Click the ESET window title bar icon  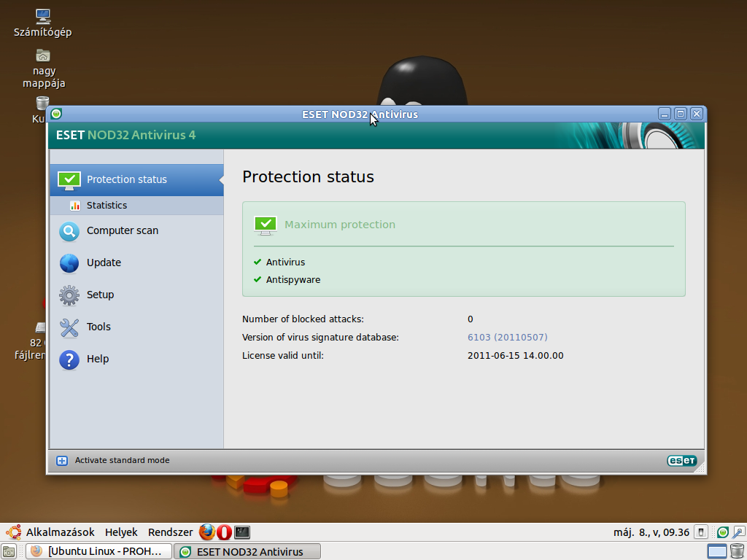click(56, 114)
